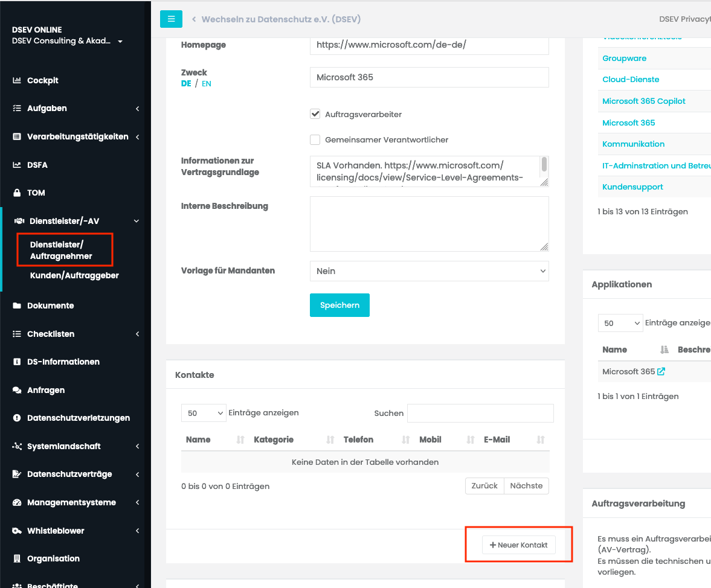The width and height of the screenshot is (711, 588).
Task: Uncheck the Auftragsverarbeiter checkbox
Action: [x=315, y=114]
